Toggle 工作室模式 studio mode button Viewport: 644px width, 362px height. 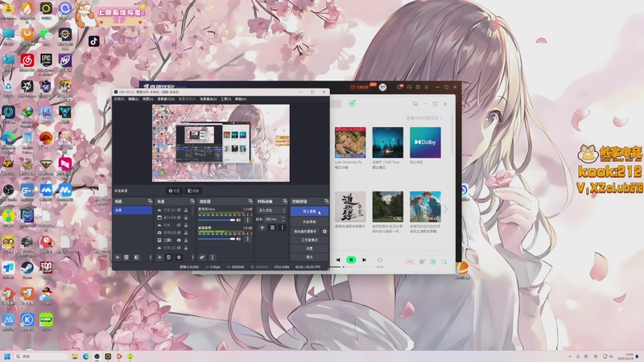tap(309, 240)
